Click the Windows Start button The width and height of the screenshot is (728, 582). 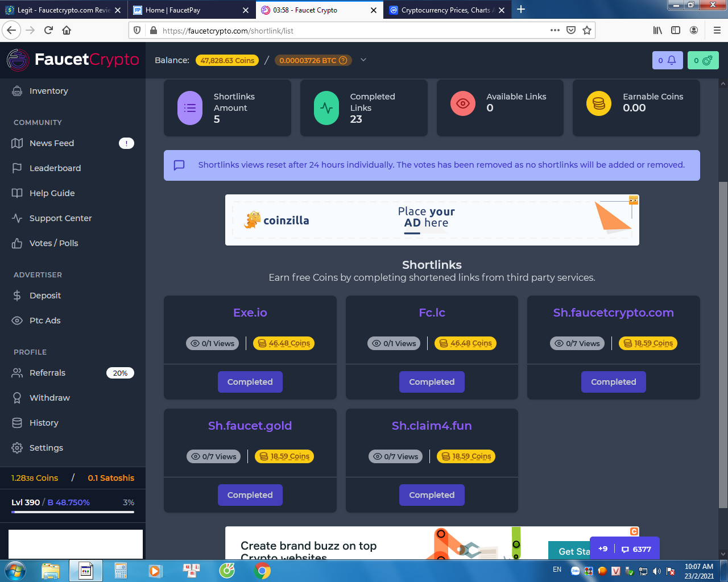15,571
